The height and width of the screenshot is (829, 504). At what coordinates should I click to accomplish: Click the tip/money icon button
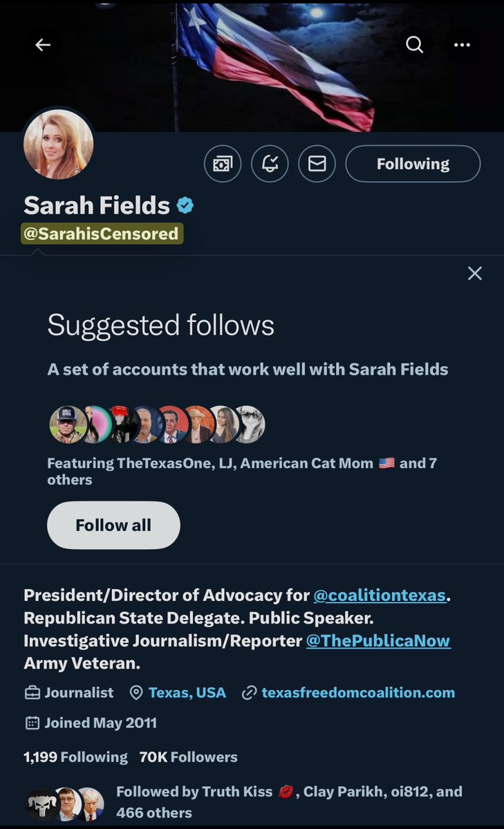click(223, 164)
